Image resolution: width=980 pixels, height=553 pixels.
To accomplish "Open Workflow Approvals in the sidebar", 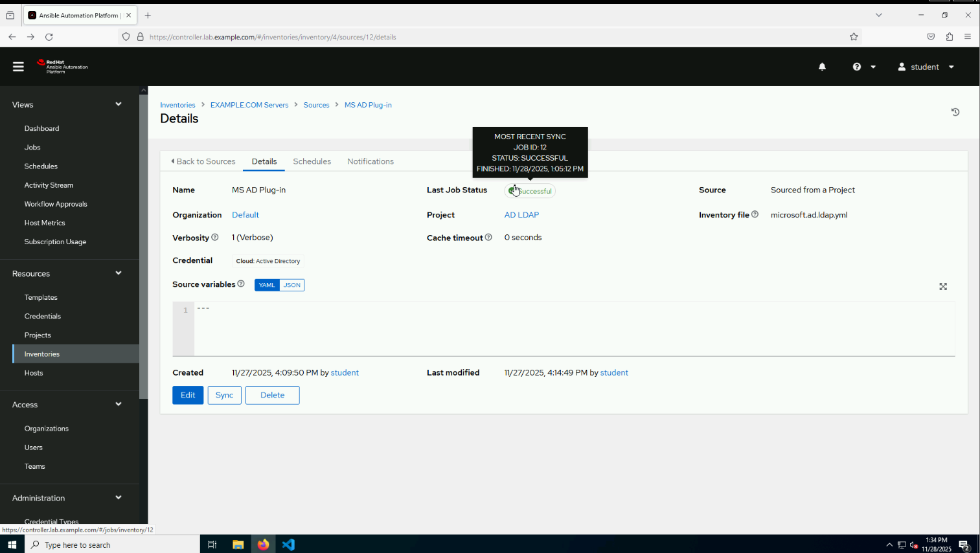I will 56,204.
